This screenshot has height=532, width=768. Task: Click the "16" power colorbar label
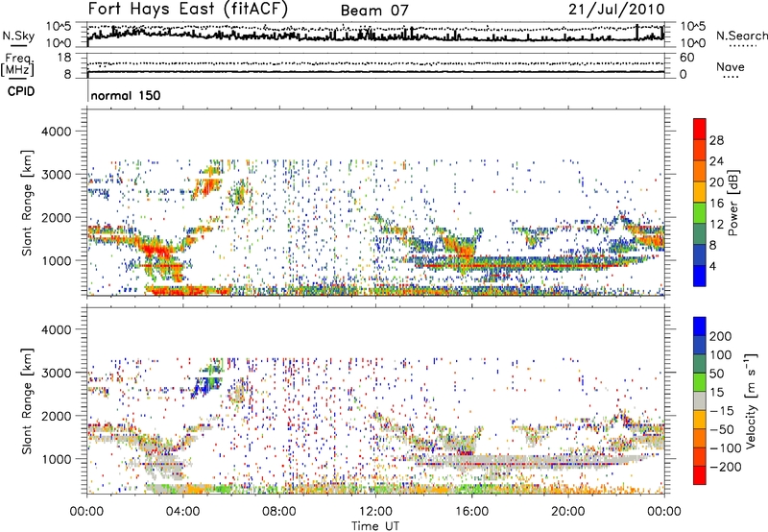point(716,204)
